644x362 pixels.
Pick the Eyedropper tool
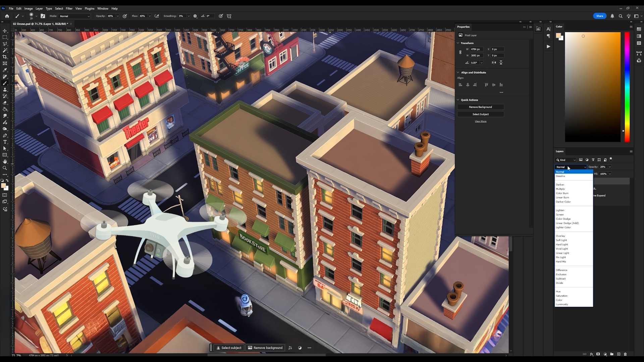tap(5, 70)
